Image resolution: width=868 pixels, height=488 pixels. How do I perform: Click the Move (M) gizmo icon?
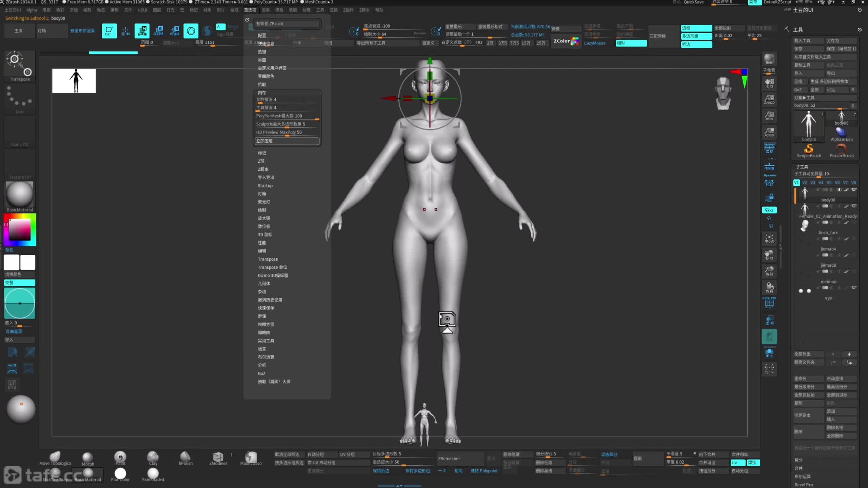pyautogui.click(x=142, y=31)
